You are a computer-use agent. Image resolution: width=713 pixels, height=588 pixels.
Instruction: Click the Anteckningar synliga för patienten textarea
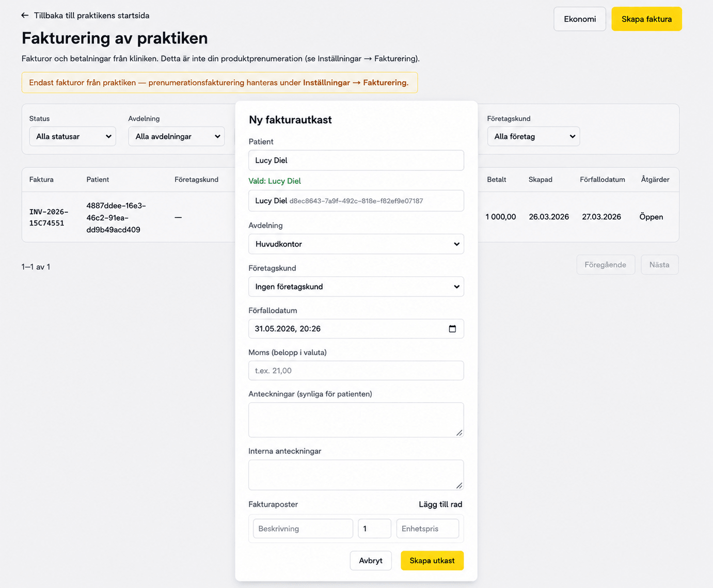click(356, 420)
